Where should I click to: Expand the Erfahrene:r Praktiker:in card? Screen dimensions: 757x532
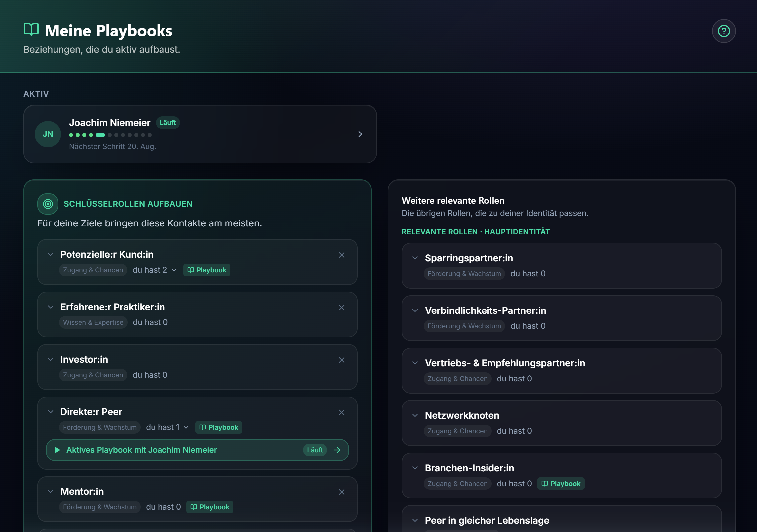coord(51,307)
